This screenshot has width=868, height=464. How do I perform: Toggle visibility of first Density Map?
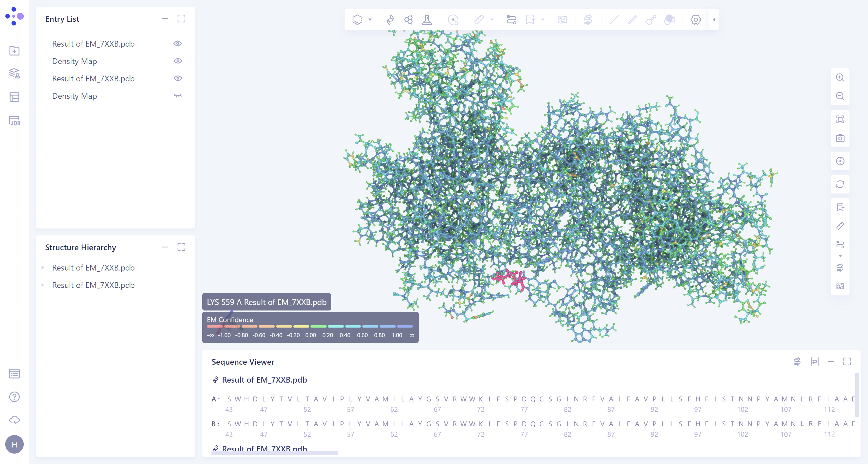coord(178,61)
